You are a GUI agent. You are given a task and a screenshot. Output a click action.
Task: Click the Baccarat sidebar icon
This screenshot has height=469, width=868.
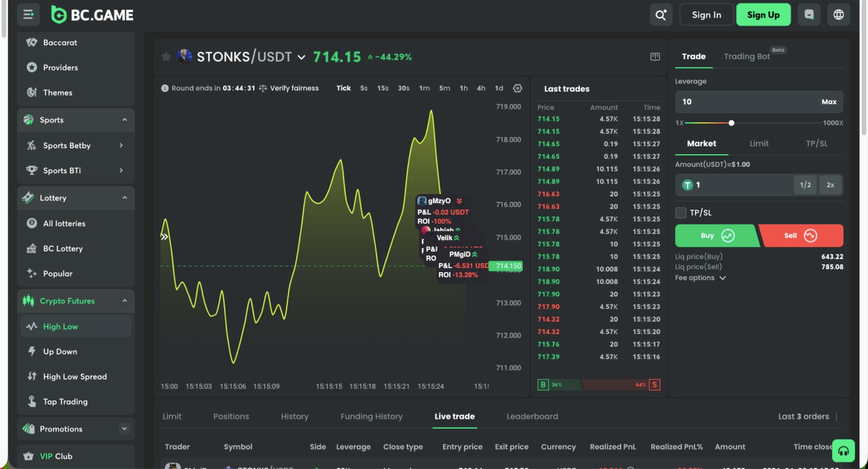pos(32,42)
